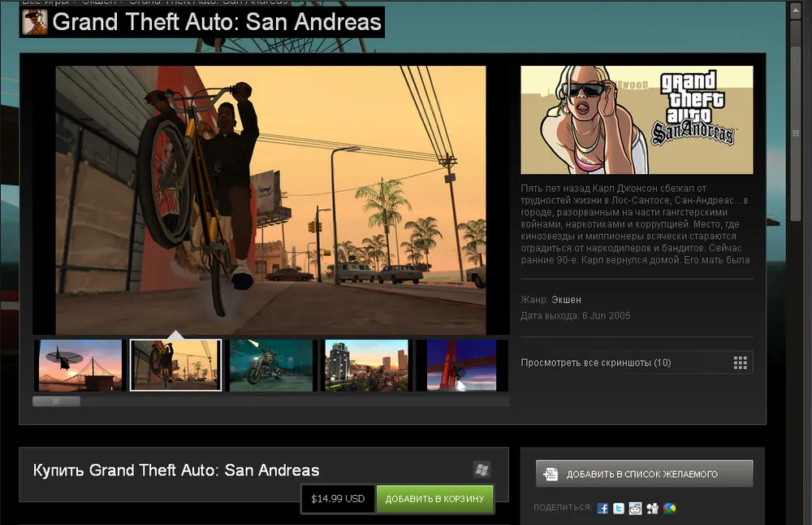The height and width of the screenshot is (525, 812).
Task: Click the CJ game avatar icon beside title
Action: point(35,22)
